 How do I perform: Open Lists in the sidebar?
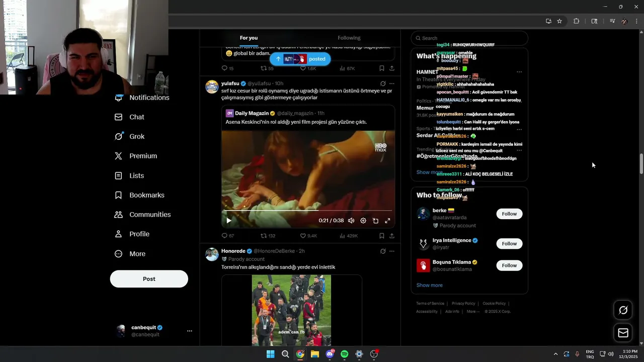129,175
